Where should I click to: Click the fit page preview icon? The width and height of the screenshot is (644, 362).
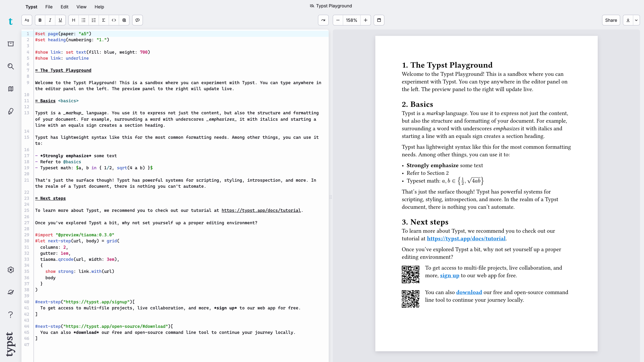(379, 20)
